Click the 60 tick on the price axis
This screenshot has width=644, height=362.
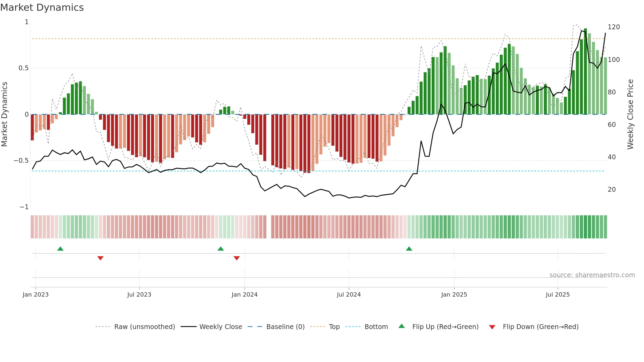(x=612, y=124)
